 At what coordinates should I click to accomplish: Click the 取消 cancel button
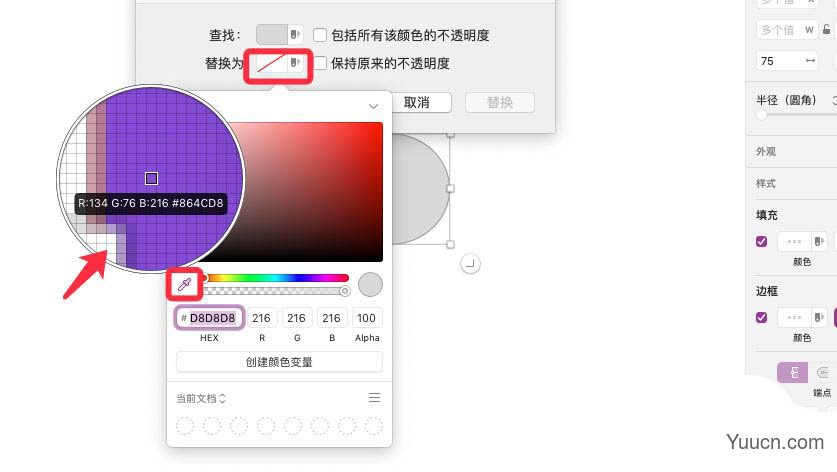416,103
